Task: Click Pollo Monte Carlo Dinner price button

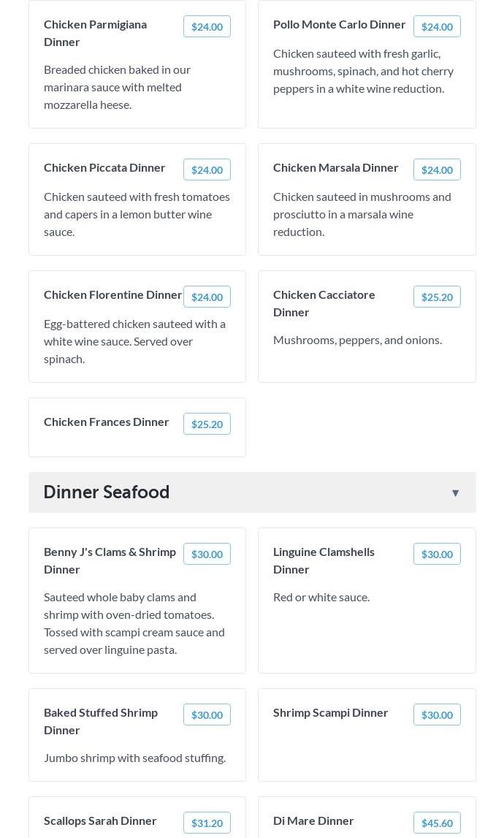Action: coord(437,27)
